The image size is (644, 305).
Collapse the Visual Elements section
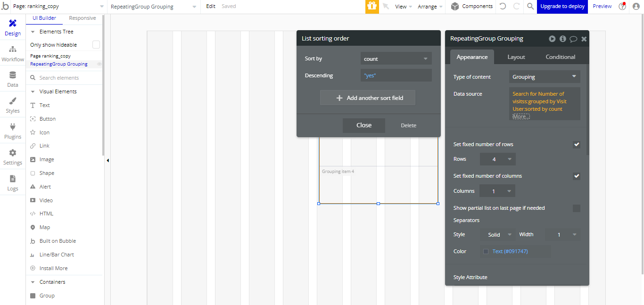33,91
